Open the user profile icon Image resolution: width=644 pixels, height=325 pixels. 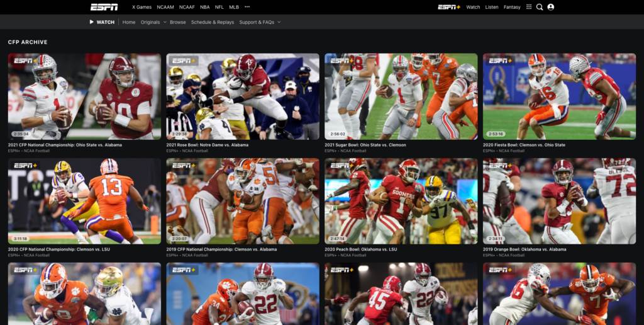pyautogui.click(x=551, y=7)
